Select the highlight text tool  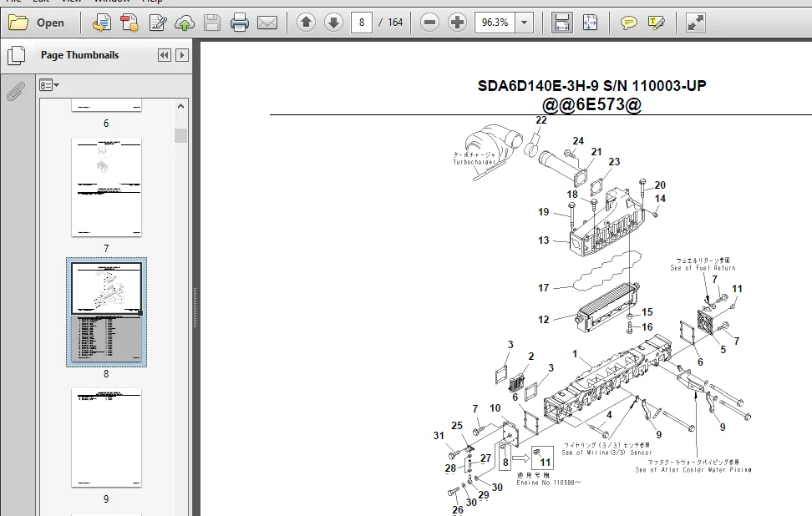(x=656, y=23)
